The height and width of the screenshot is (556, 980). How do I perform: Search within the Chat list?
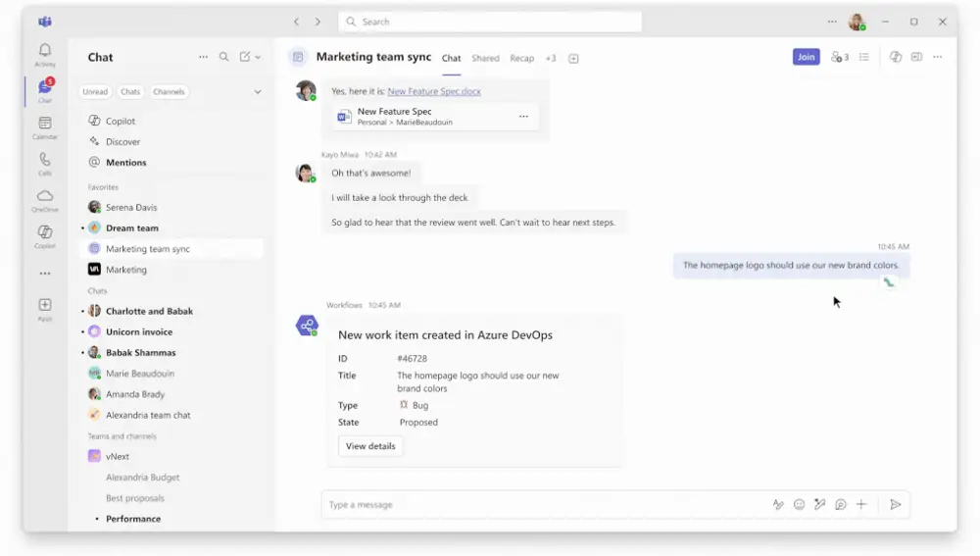(223, 57)
